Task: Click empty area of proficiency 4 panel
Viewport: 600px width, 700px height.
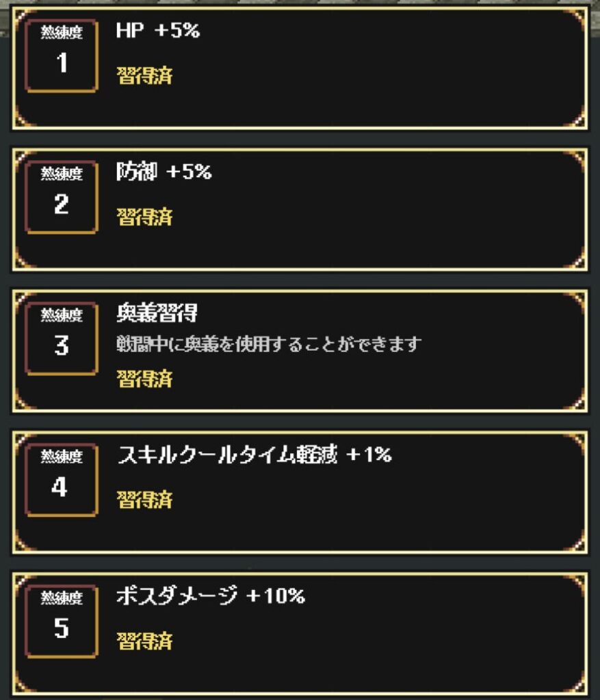Action: (380, 504)
